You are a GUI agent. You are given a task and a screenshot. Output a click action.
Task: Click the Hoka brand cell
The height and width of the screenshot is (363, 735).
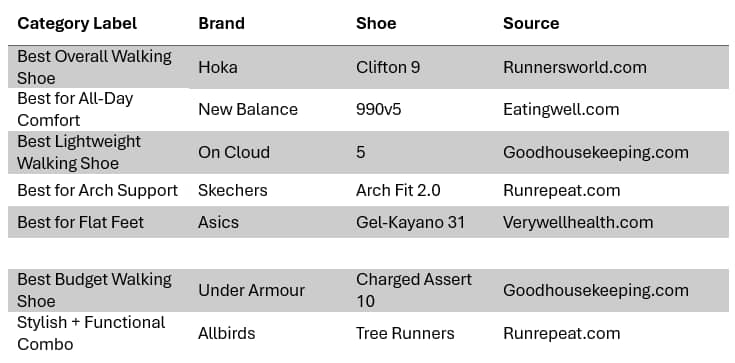pos(218,67)
